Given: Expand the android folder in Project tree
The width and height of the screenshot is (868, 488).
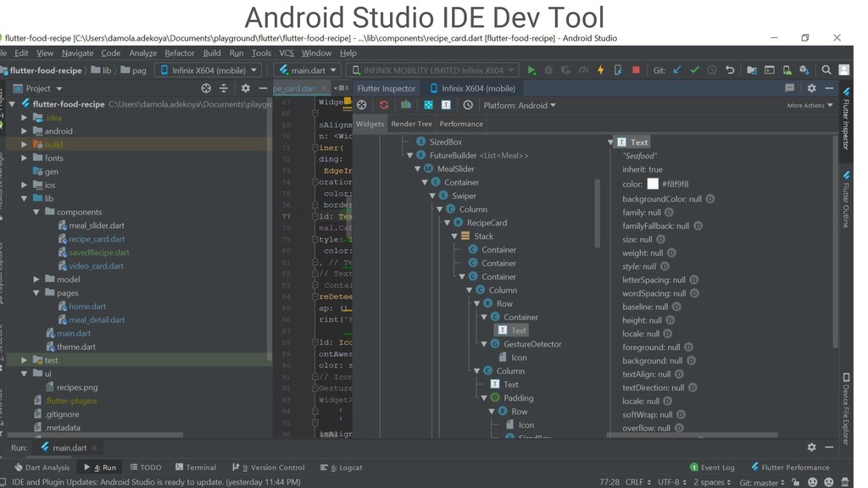Looking at the screenshot, I should 25,131.
